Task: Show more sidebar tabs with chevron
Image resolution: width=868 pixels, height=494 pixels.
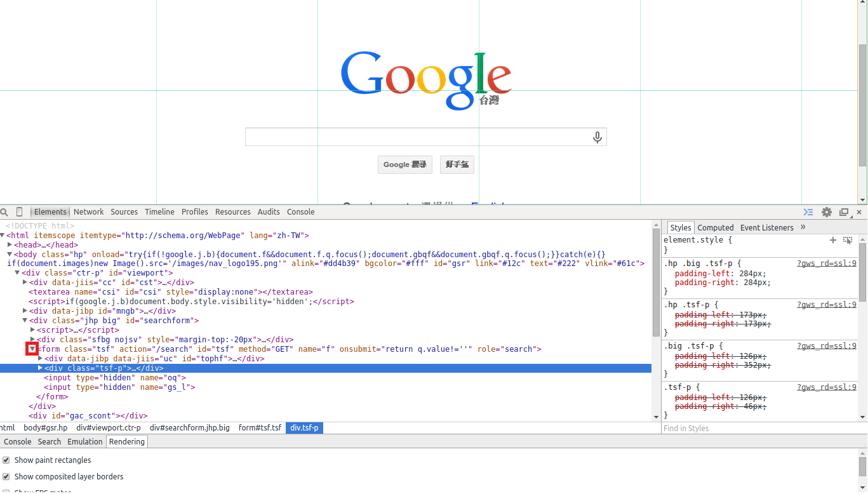Action: [x=803, y=227]
